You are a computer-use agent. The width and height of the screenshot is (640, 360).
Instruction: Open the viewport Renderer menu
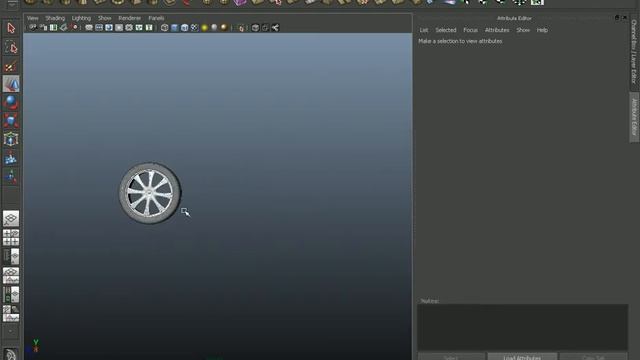(x=129, y=18)
